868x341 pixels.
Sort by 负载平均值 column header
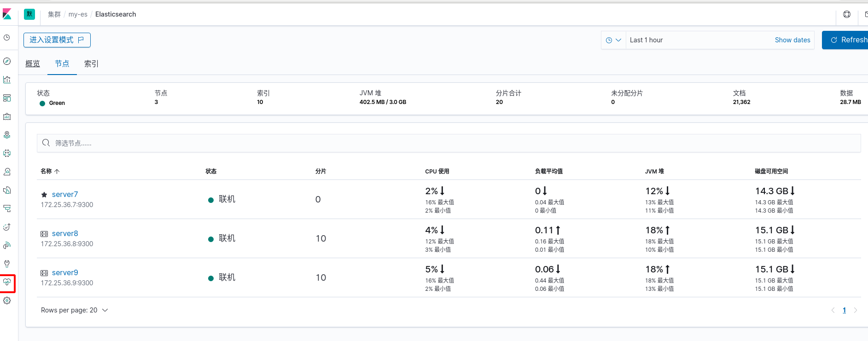[x=549, y=171]
